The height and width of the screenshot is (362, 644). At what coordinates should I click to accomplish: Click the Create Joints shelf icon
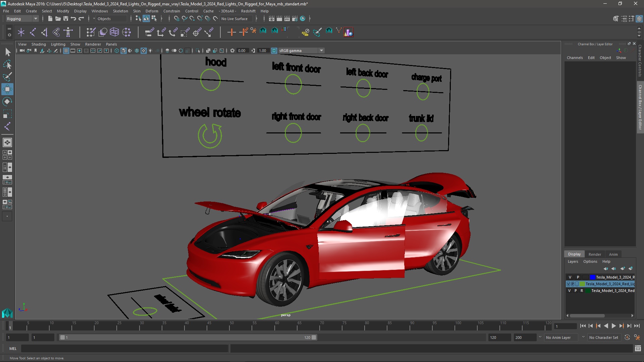pos(33,32)
